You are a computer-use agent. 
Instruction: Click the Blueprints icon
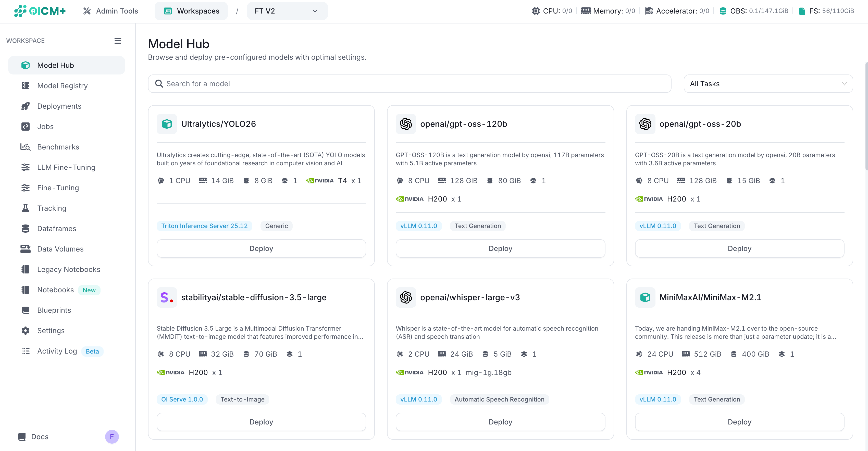[x=25, y=310]
